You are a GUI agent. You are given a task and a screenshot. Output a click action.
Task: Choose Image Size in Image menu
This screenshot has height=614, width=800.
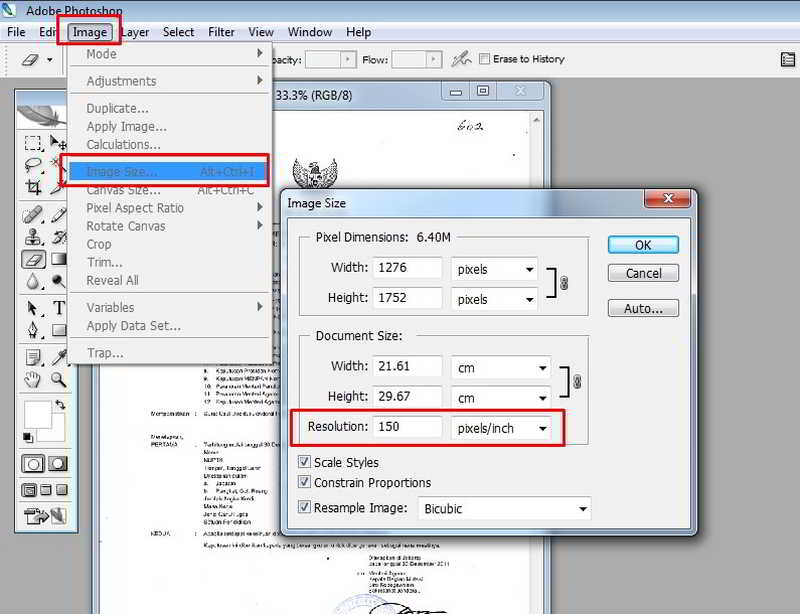pyautogui.click(x=168, y=171)
